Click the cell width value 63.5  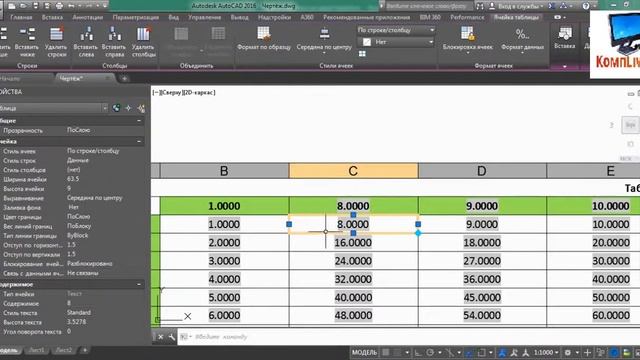pos(73,179)
